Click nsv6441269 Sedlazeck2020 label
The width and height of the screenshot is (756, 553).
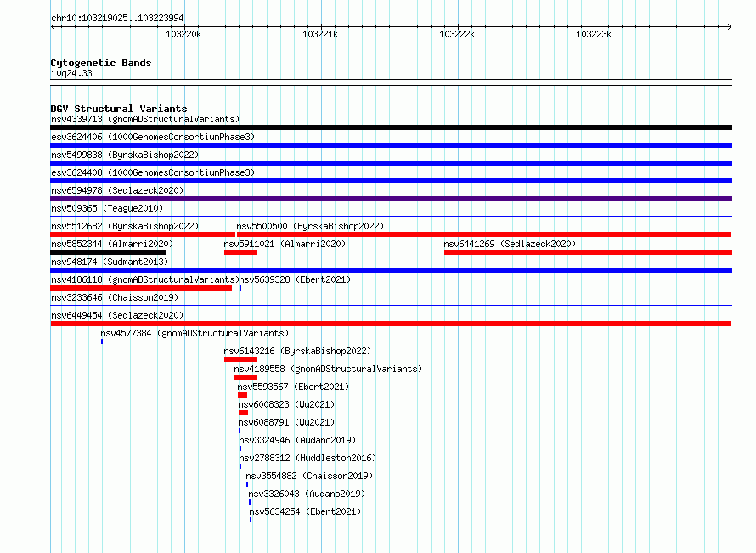(x=511, y=244)
